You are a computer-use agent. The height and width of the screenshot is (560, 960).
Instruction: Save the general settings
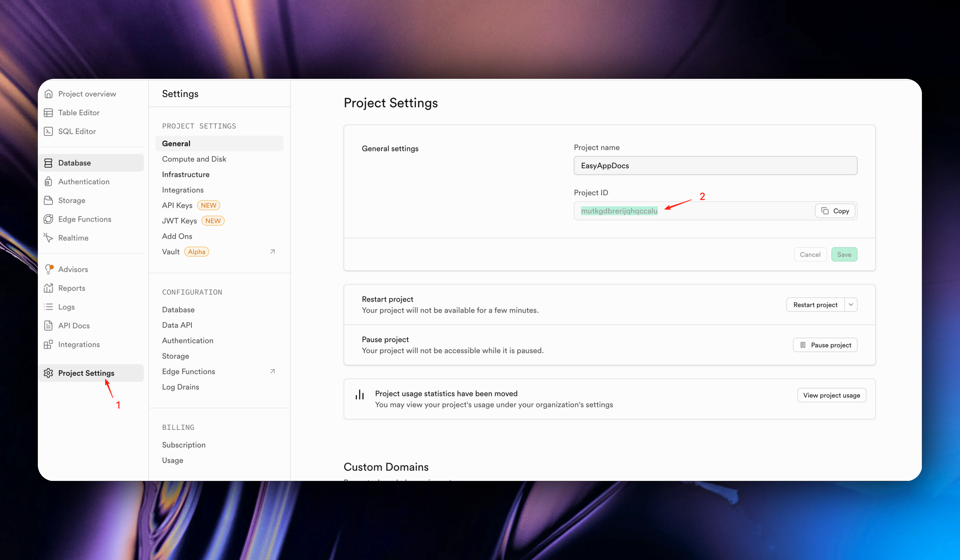(844, 255)
